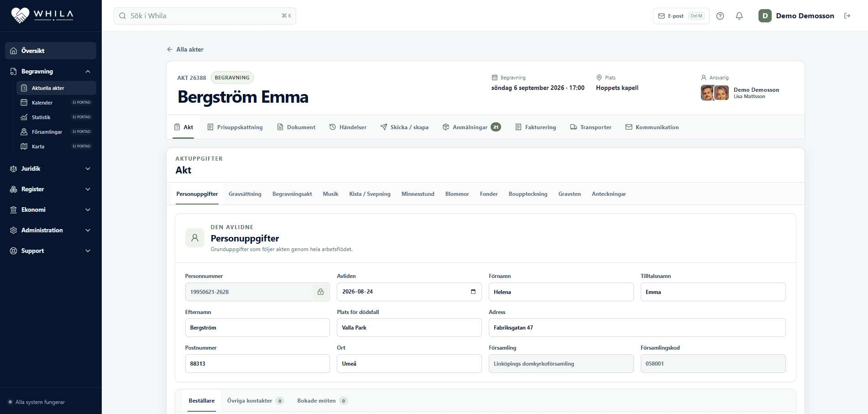Switch to the Fakturering tab
The width and height of the screenshot is (868, 414).
[x=536, y=127]
